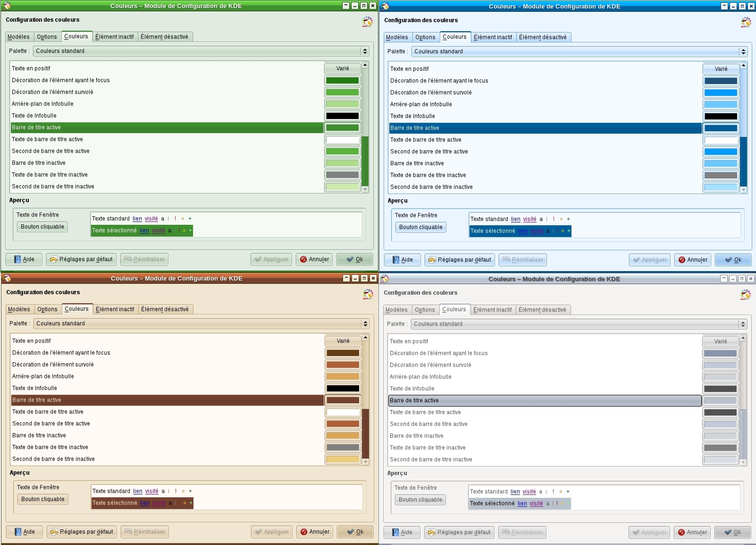Click Réglages par défaut in green window
This screenshot has width=756, height=545.
pos(81,259)
